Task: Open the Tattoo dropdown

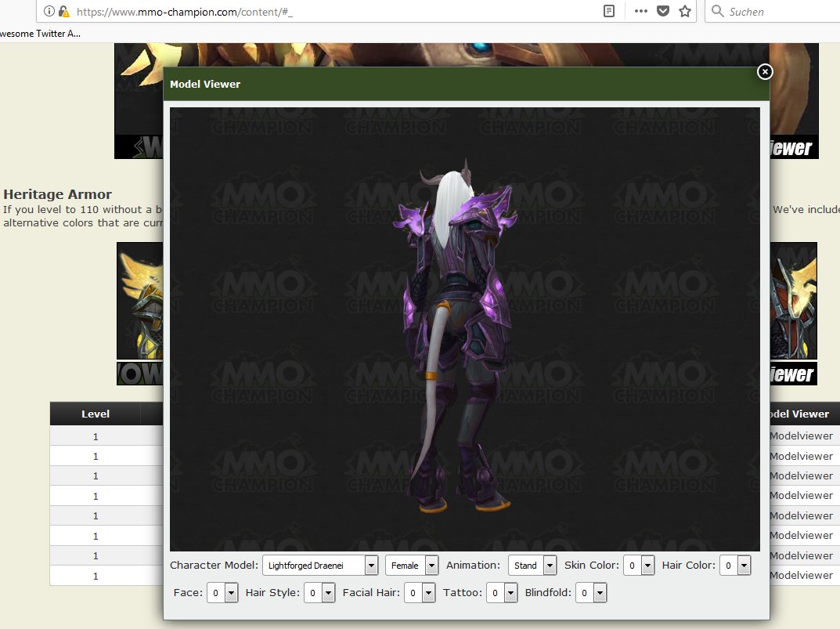Action: 502,593
